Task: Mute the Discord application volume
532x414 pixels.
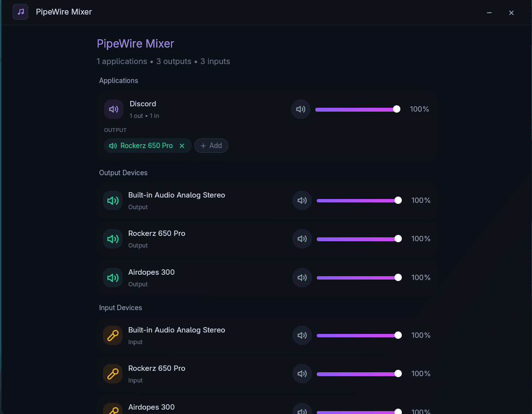Action: pyautogui.click(x=301, y=109)
